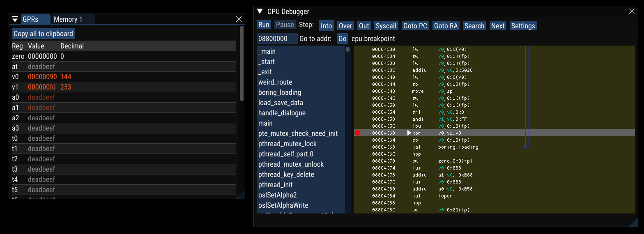
Task: Select current instruction xor v0,v1,v0
Action: point(494,133)
